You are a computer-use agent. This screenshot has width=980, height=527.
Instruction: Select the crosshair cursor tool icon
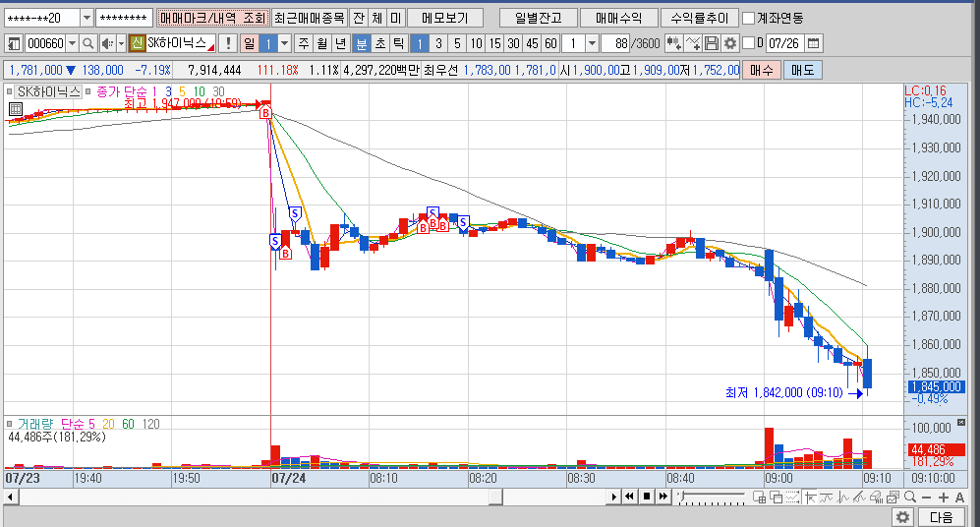(810, 497)
